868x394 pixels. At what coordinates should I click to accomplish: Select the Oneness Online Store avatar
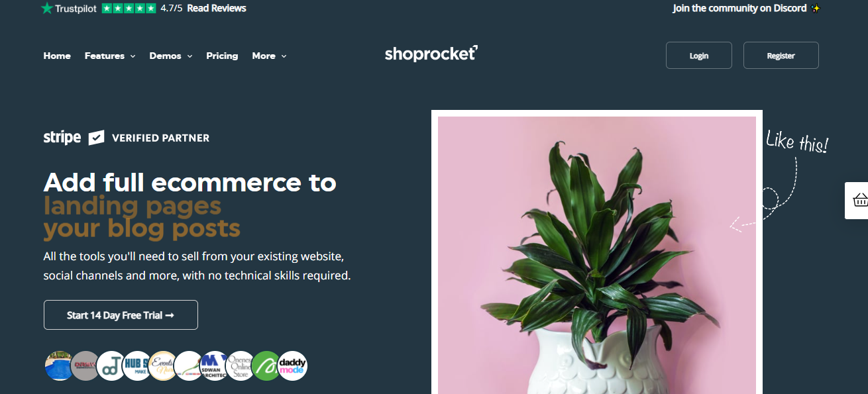(240, 366)
